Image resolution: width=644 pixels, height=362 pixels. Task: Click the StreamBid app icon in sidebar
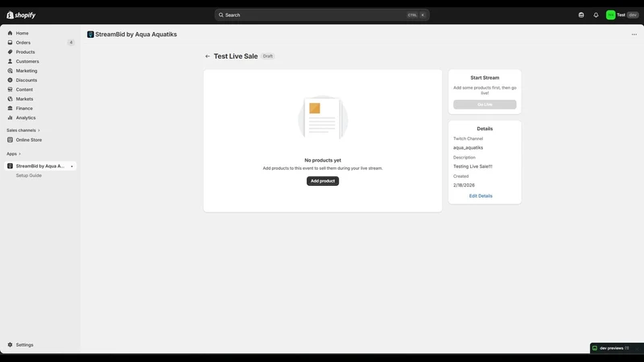point(10,167)
